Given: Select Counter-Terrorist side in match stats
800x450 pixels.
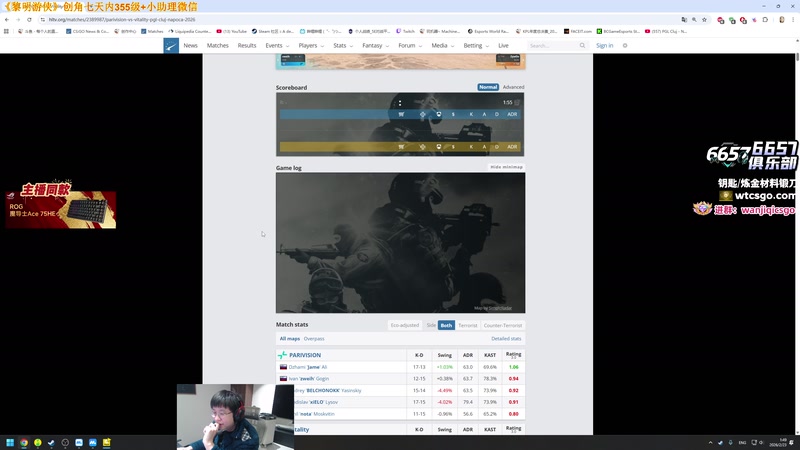Looking at the screenshot, I should (503, 325).
